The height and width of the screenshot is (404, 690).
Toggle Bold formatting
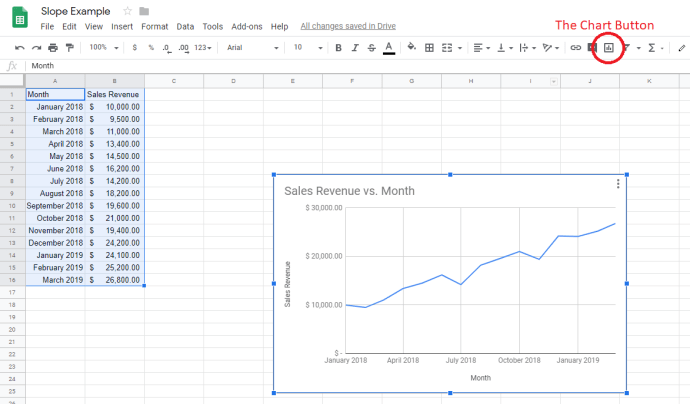click(338, 47)
